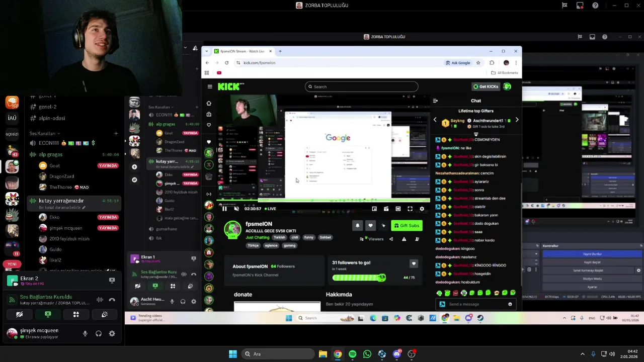Image resolution: width=644 pixels, height=362 pixels.
Task: Click the followers goal progress bar
Action: coord(359,278)
